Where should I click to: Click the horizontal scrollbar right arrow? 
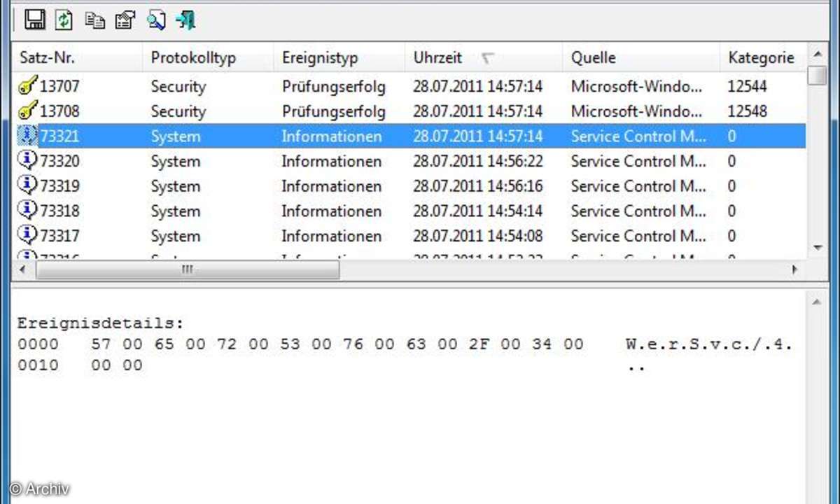pyautogui.click(x=795, y=269)
